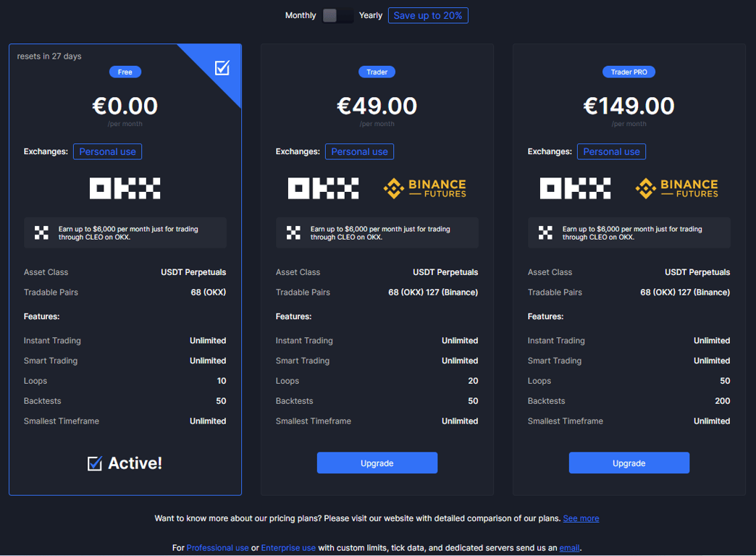Viewport: 756px width, 556px height.
Task: Click USDT Perpetuals value in Trader plan
Action: [445, 272]
